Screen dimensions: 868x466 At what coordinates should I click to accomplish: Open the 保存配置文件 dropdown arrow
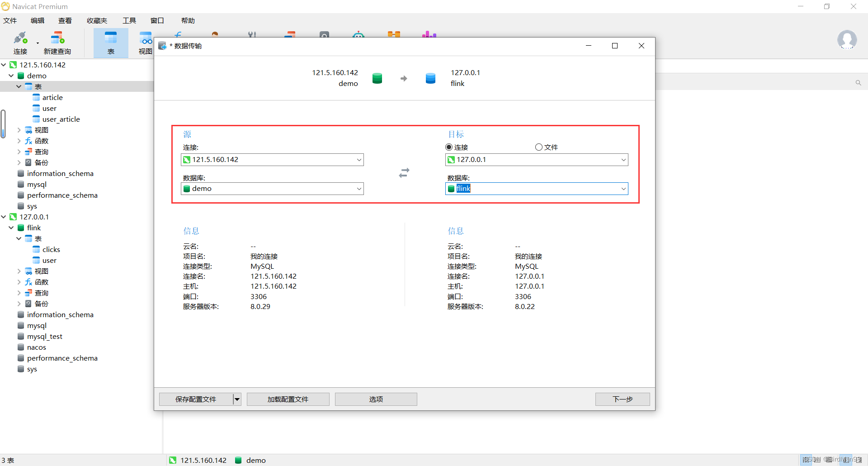(237, 399)
